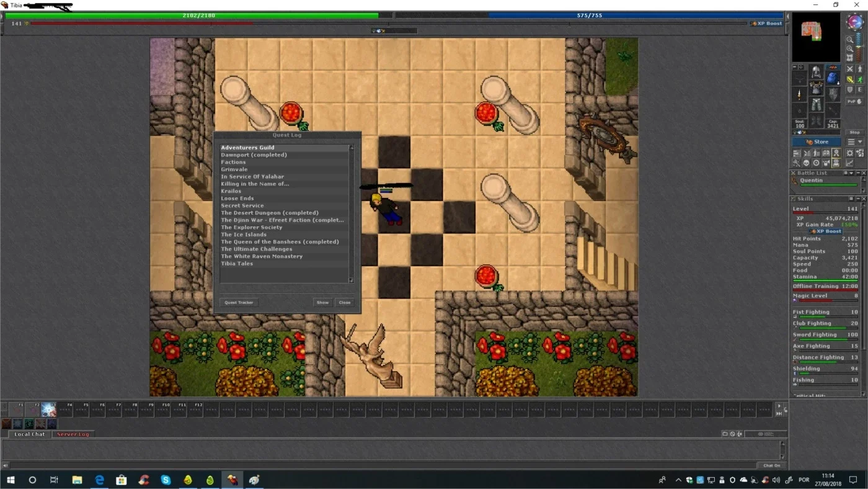The height and width of the screenshot is (489, 868).
Task: Open Microsoft Edge from the taskbar
Action: coord(99,480)
